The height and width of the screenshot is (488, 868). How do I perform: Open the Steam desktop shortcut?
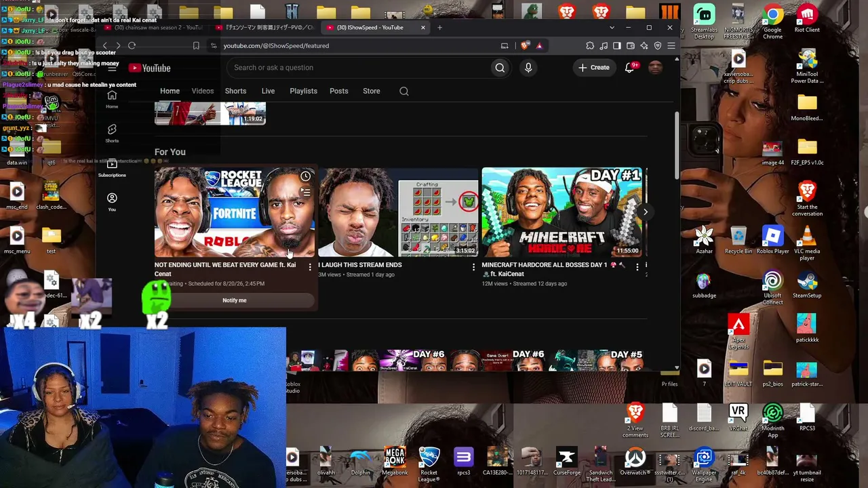pos(807,285)
